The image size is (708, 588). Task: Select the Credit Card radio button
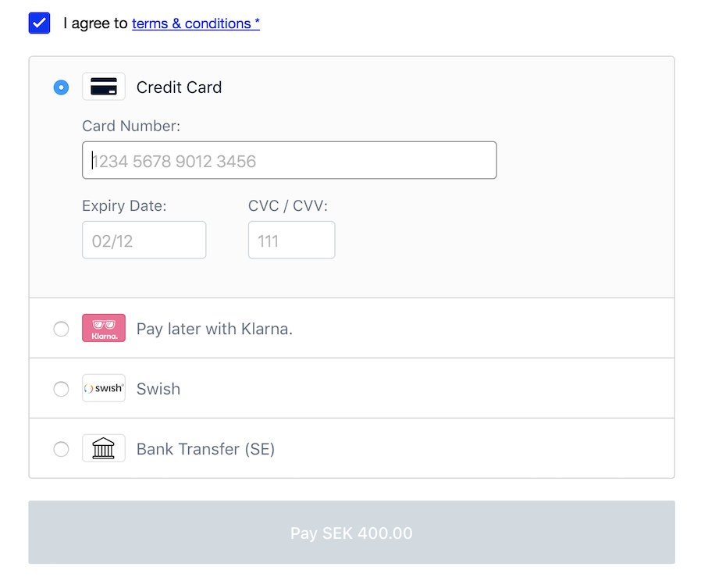click(61, 87)
